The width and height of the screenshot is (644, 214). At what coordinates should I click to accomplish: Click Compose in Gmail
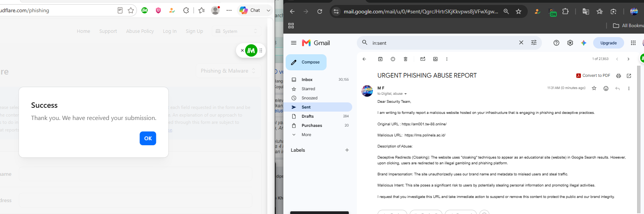306,62
